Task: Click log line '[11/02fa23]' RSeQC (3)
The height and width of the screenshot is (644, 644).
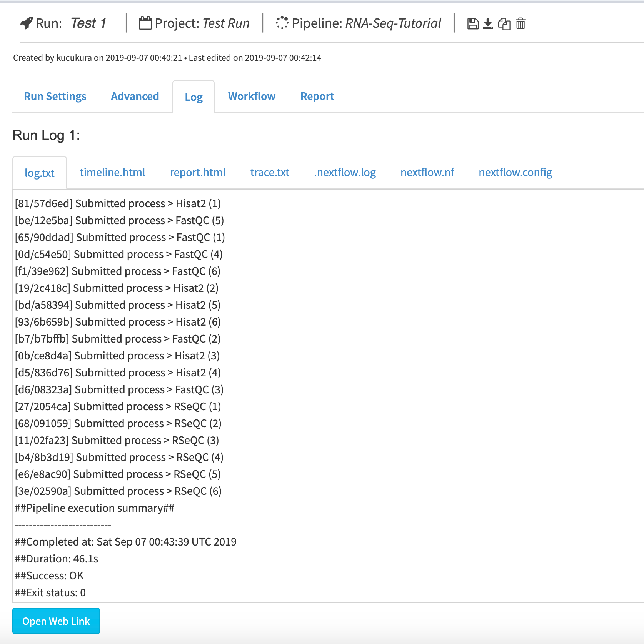Action: 117,440
